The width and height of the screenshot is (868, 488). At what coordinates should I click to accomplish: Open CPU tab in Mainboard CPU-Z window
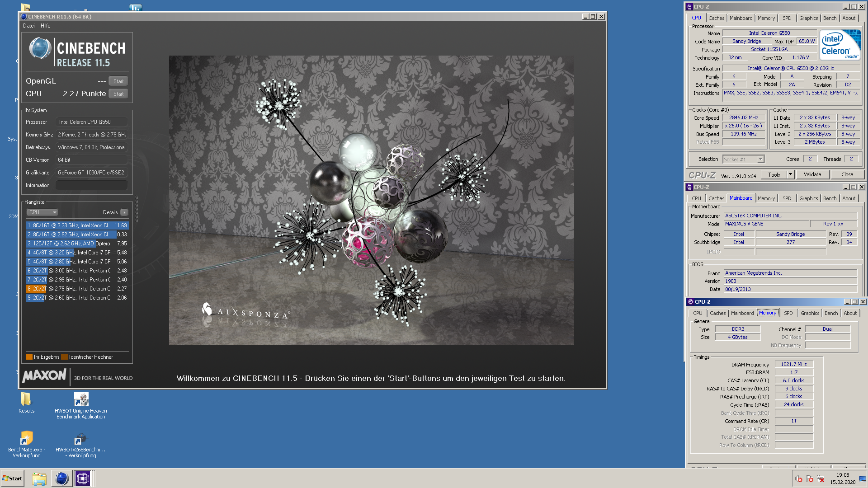[x=696, y=198]
